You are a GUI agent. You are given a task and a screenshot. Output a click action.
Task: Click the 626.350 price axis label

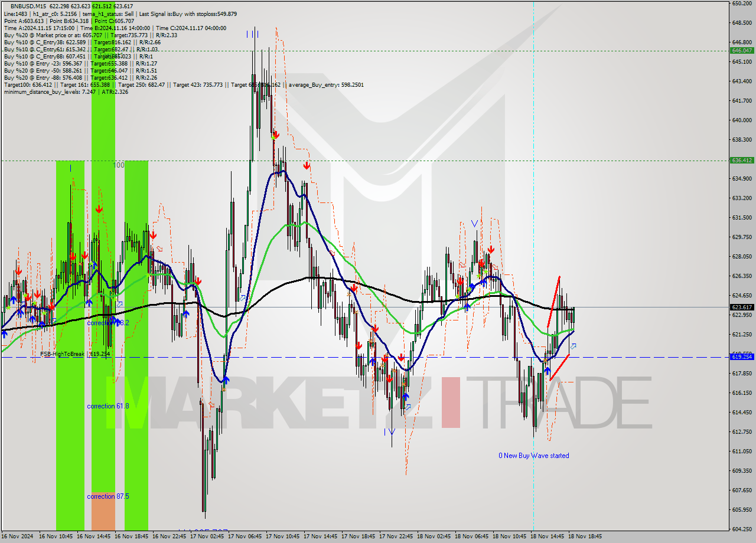click(x=742, y=276)
